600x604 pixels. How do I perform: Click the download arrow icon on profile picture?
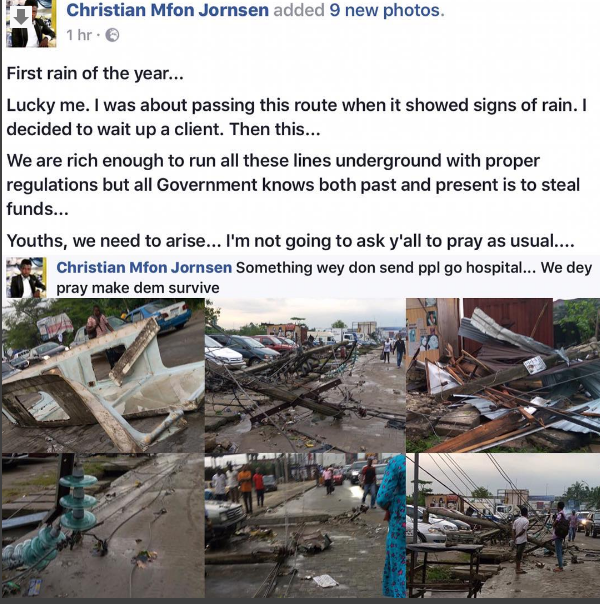(21, 17)
